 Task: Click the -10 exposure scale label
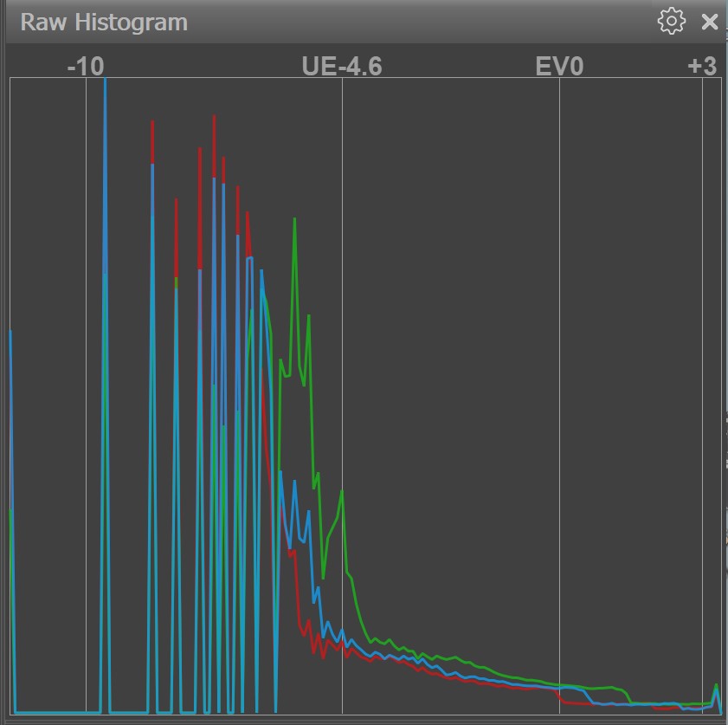pyautogui.click(x=86, y=66)
